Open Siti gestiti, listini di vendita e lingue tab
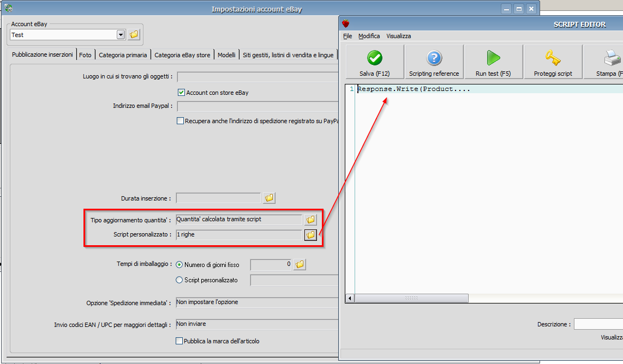The width and height of the screenshot is (623, 364). pos(288,55)
